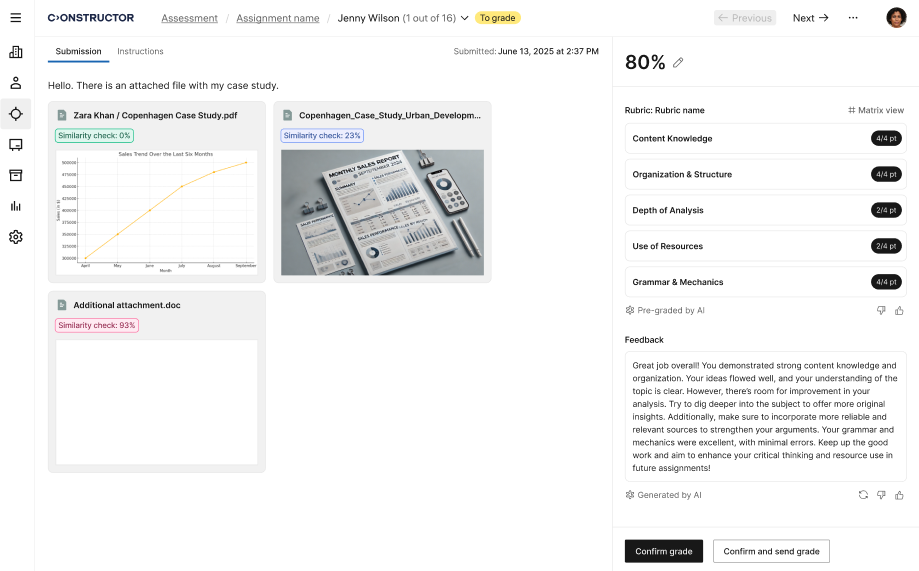Open settings gear in sidebar
Viewport: 919px width, 571px height.
pyautogui.click(x=15, y=237)
